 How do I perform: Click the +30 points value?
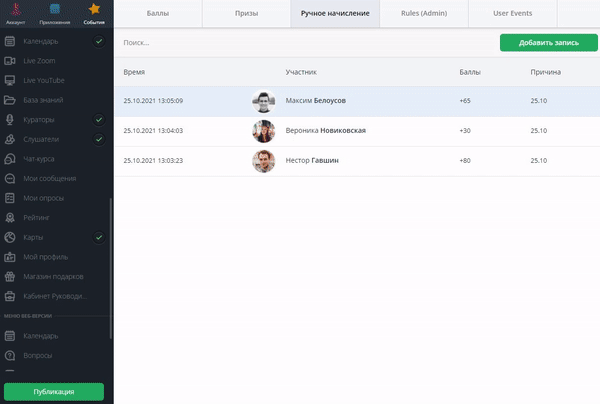click(465, 130)
